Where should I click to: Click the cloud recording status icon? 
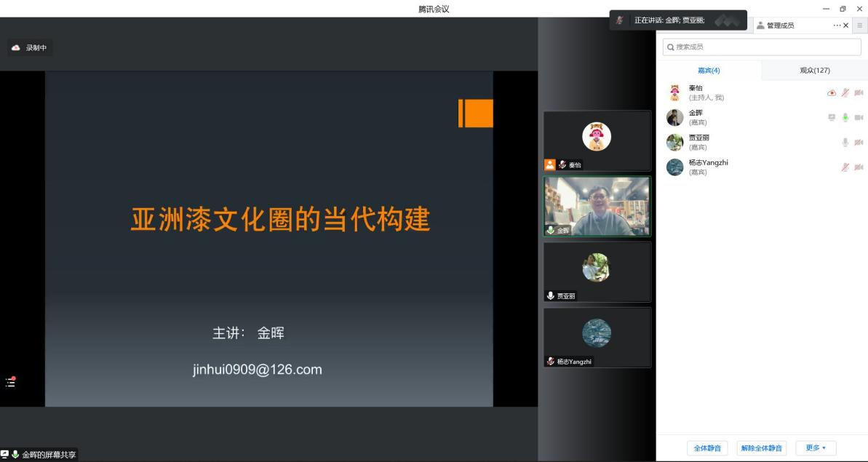coord(15,47)
